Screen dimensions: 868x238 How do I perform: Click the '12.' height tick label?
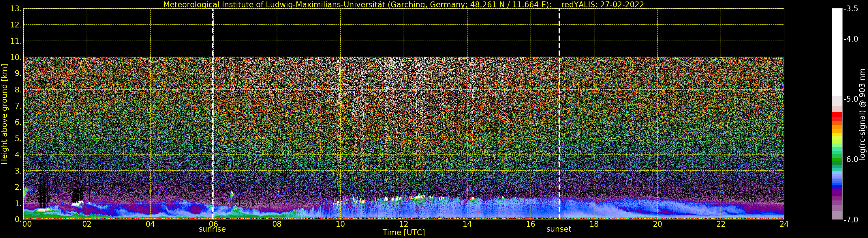tap(16, 25)
